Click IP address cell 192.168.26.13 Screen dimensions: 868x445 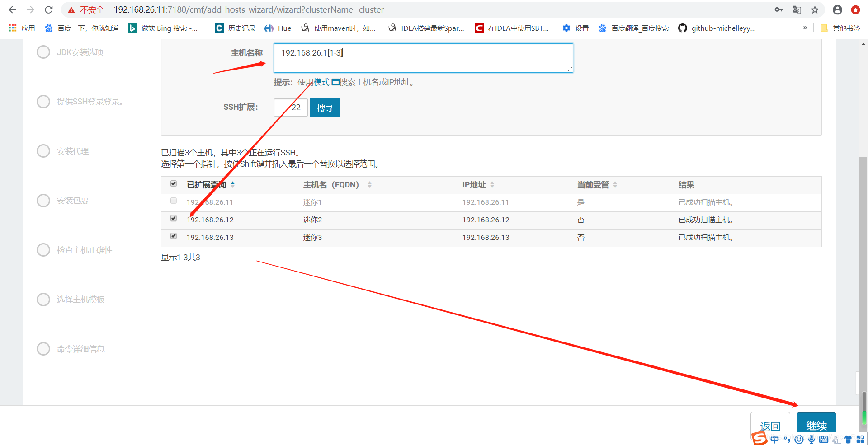pos(486,238)
